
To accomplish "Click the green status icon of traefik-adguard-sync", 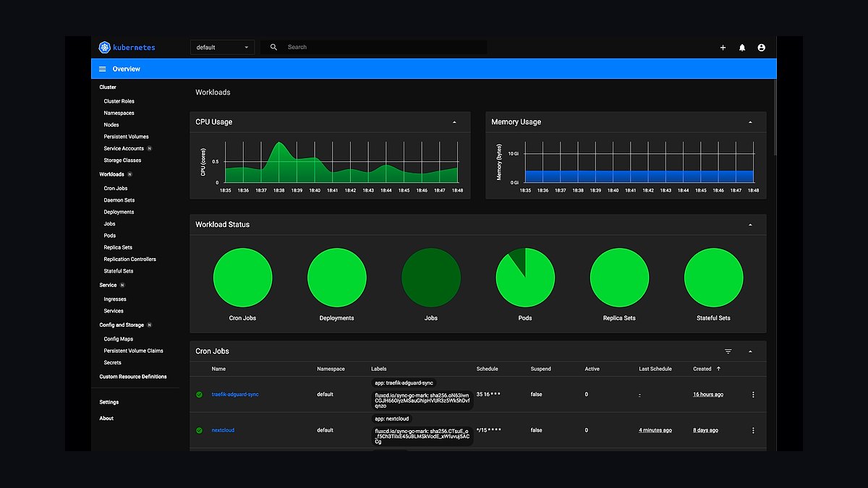I will (x=199, y=395).
